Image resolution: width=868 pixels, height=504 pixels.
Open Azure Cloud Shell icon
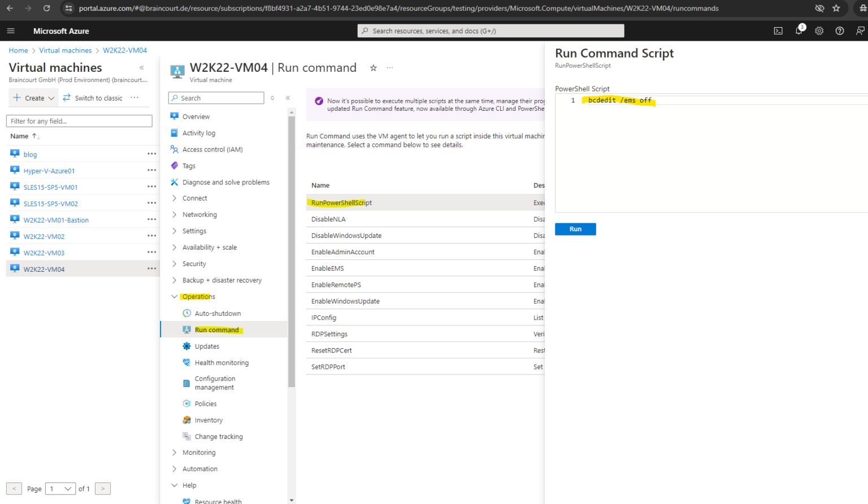tap(778, 31)
